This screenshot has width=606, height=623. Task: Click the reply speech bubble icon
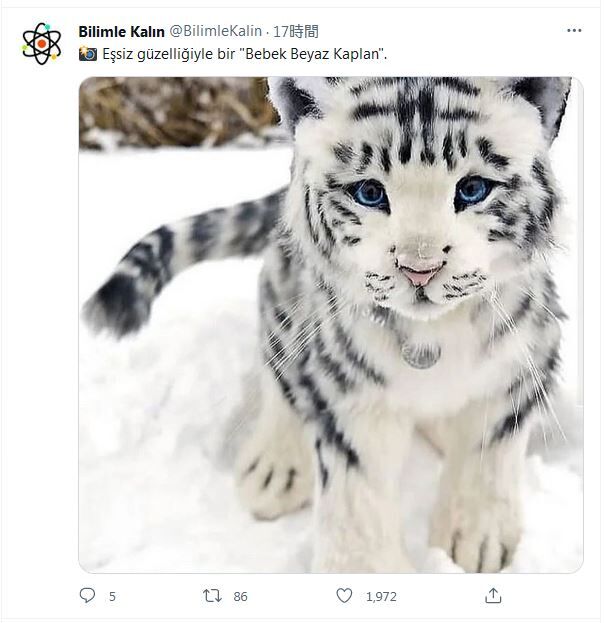click(87, 595)
